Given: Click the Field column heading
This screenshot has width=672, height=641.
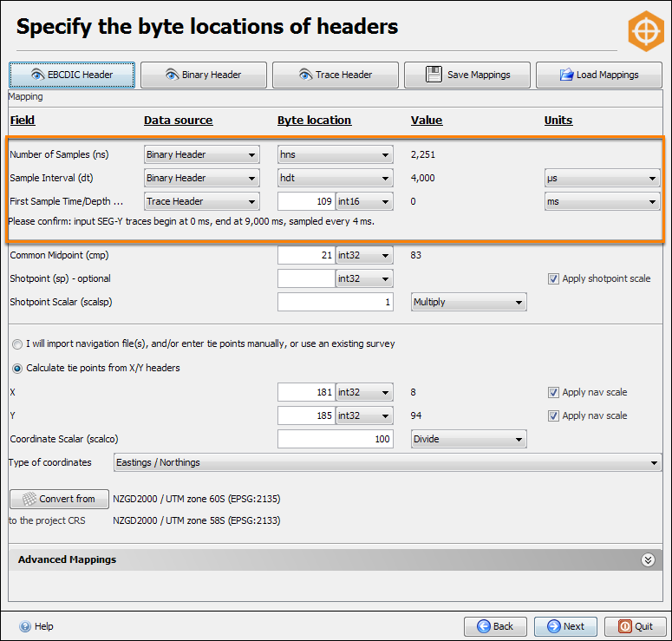Looking at the screenshot, I should pyautogui.click(x=23, y=121).
